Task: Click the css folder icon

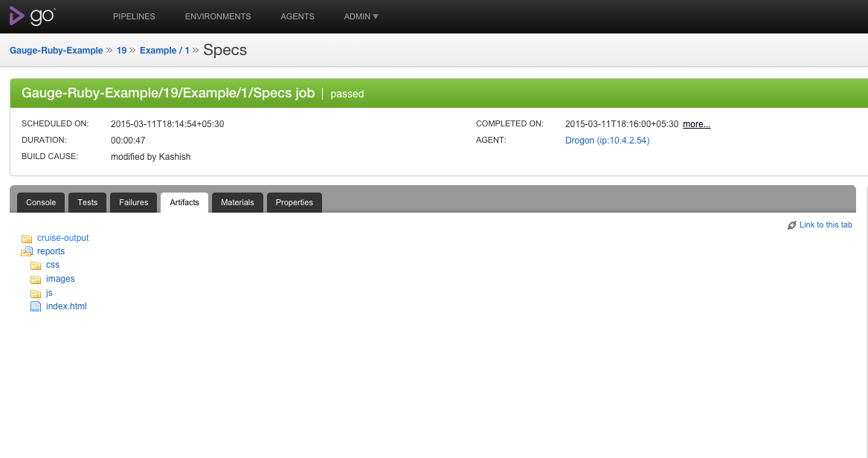Action: tap(36, 265)
